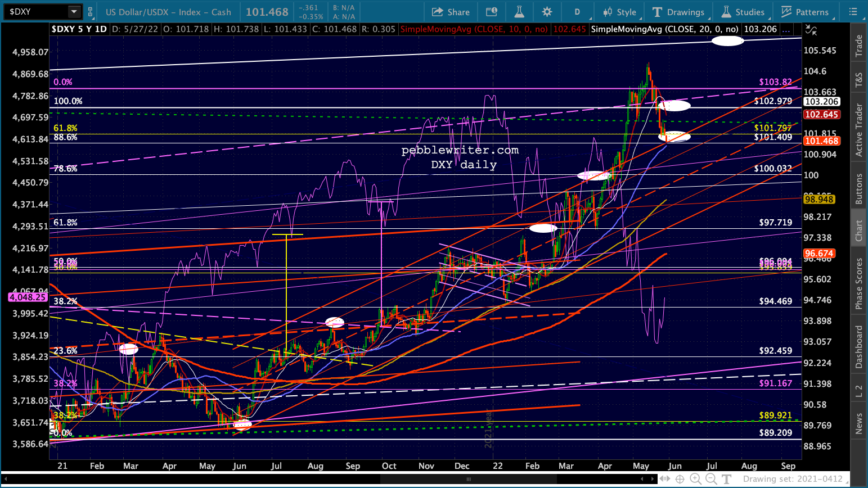Click the Oct label on the time axis

[389, 466]
